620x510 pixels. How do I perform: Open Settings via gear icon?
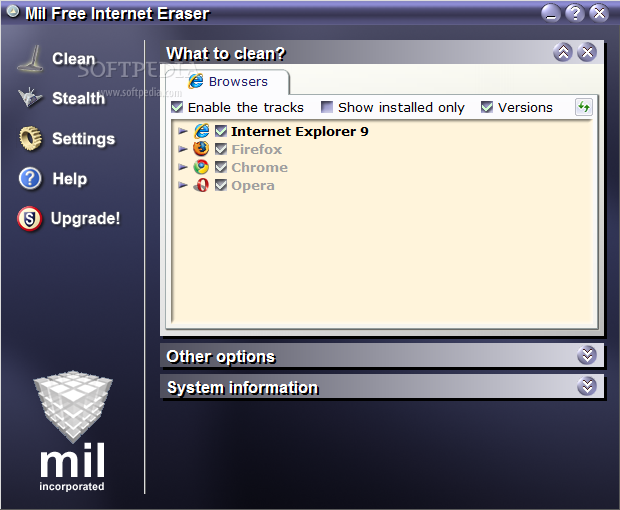[x=30, y=138]
